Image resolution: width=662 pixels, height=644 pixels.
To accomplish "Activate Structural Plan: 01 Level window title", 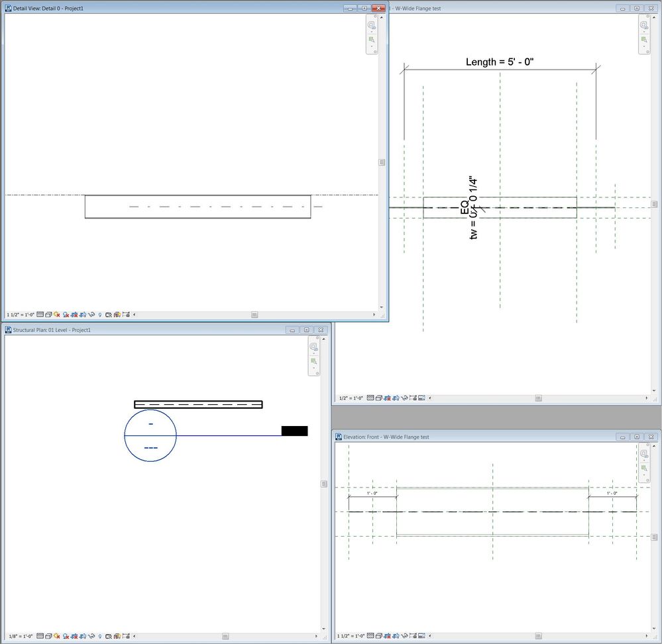I will [52, 330].
